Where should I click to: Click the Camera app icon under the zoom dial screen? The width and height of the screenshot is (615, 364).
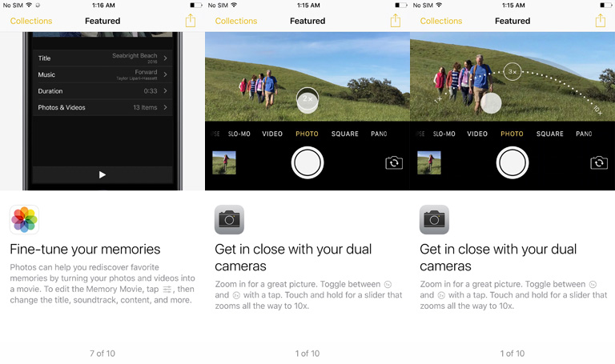(x=434, y=219)
